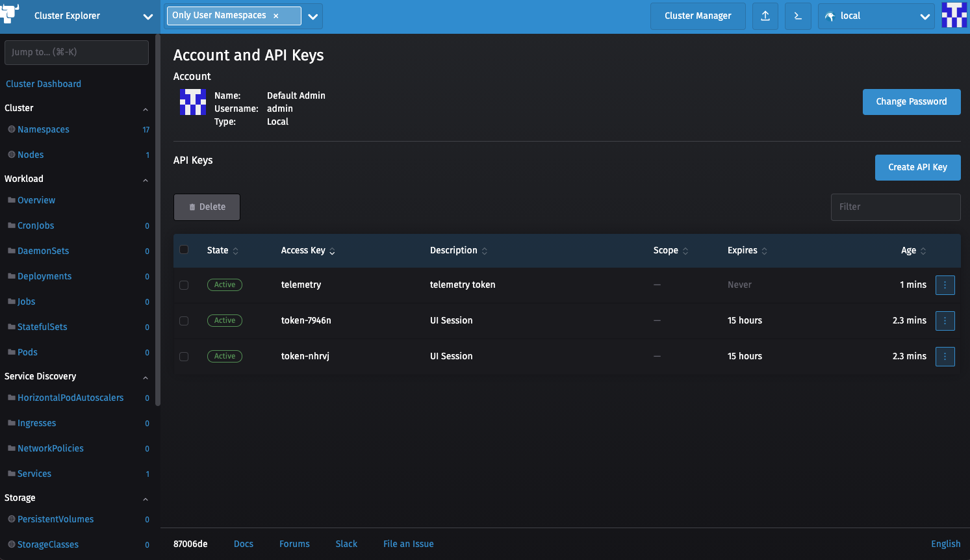Open row actions menu for telemetry key
Viewport: 970px width, 560px height.
pyautogui.click(x=945, y=285)
